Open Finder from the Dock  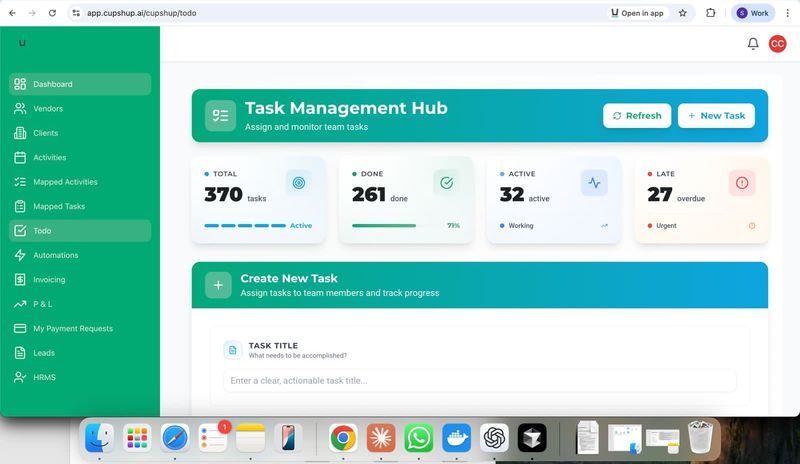(99, 438)
